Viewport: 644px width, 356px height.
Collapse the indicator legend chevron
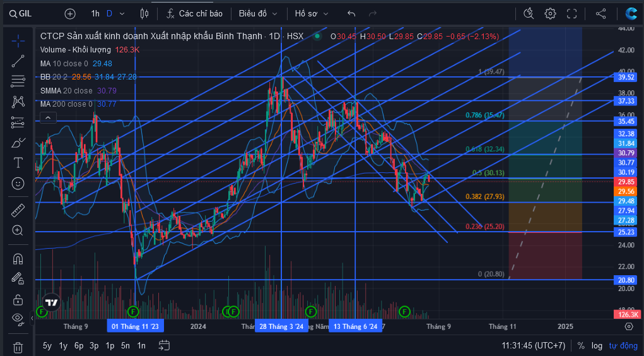point(48,118)
